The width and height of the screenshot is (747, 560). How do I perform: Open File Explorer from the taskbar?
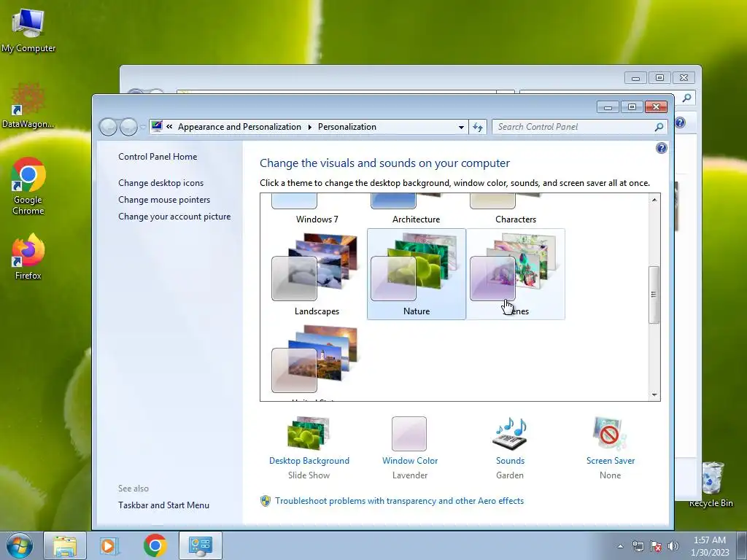pyautogui.click(x=65, y=545)
